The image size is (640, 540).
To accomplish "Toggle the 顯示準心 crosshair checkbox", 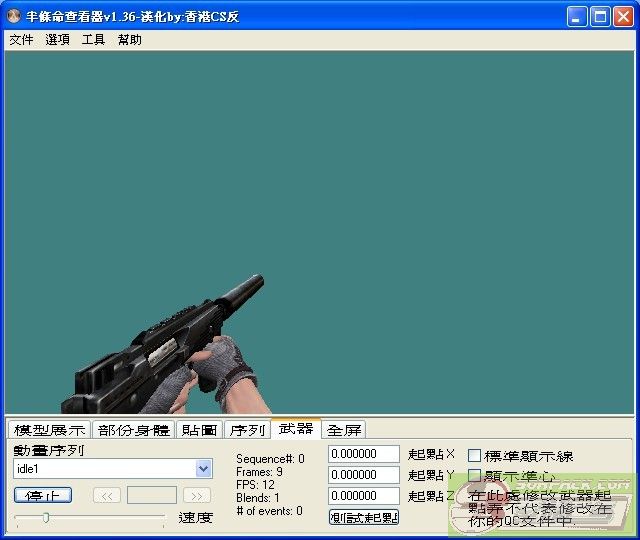I will tap(475, 476).
